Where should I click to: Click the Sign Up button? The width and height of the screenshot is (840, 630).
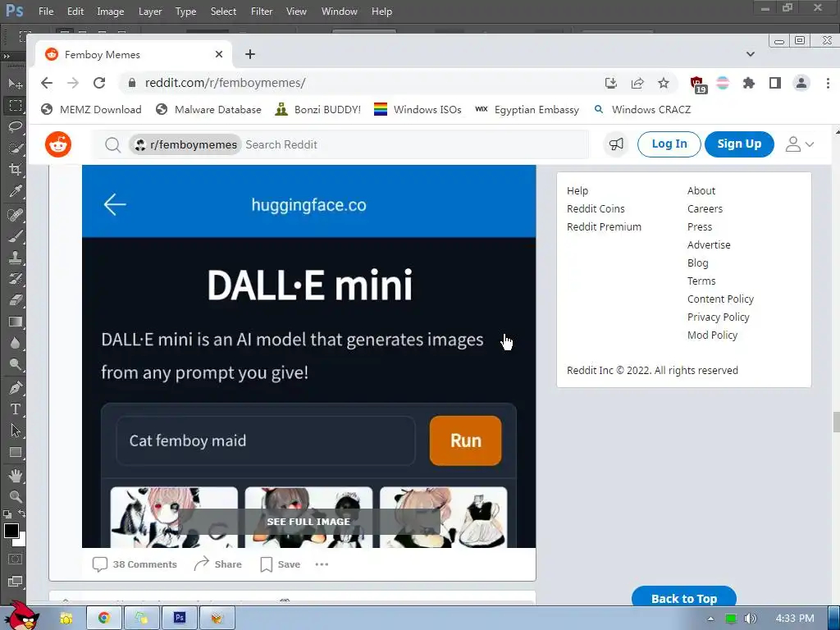(739, 144)
